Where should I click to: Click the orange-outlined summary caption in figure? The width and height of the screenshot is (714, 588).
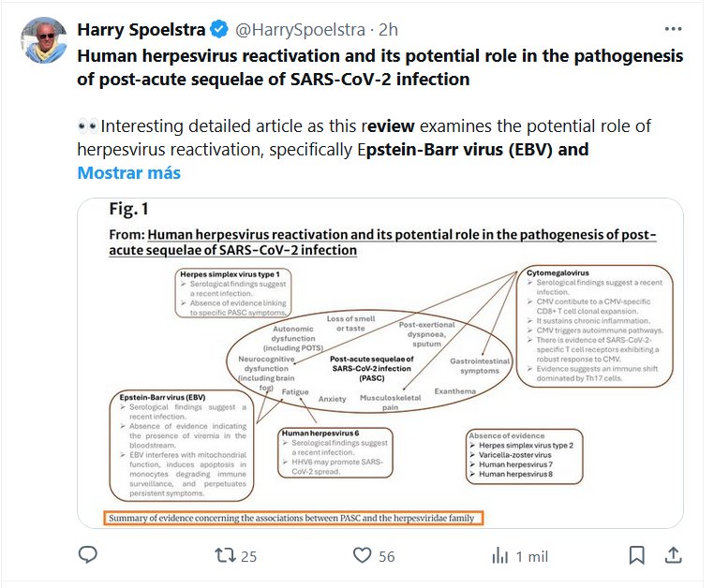click(x=292, y=518)
